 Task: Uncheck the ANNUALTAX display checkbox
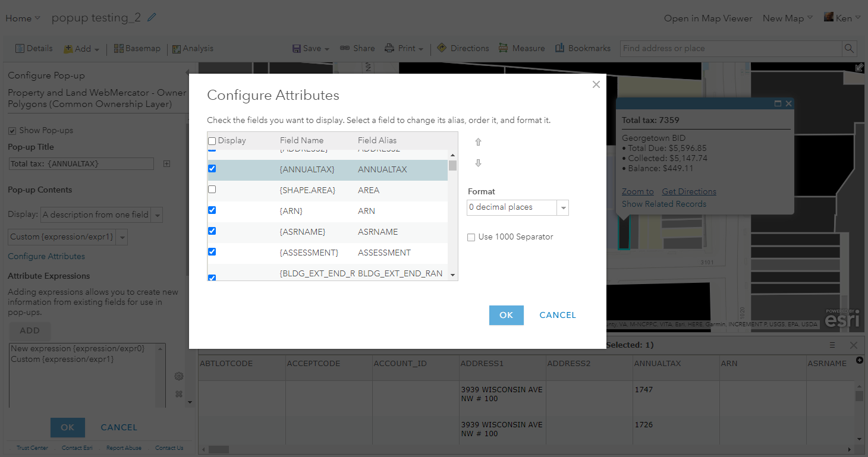tap(212, 169)
